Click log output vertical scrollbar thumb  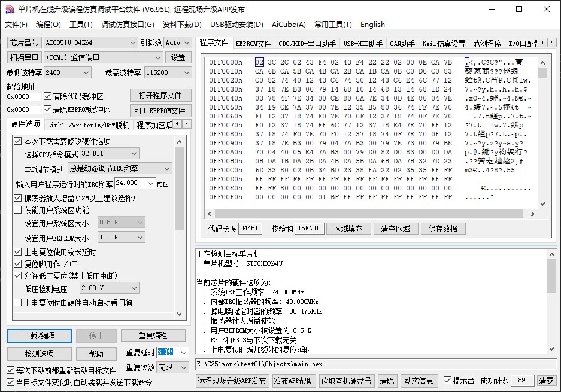551,276
